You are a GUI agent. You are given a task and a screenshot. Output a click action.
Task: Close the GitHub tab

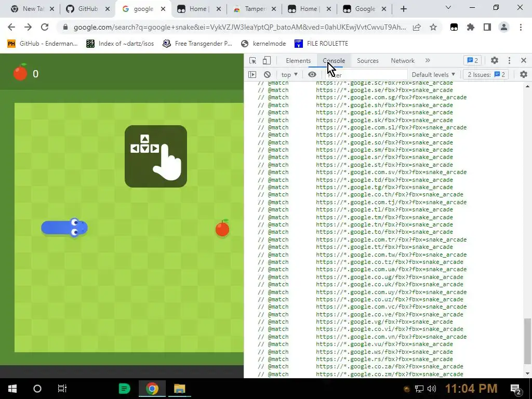pyautogui.click(x=107, y=9)
